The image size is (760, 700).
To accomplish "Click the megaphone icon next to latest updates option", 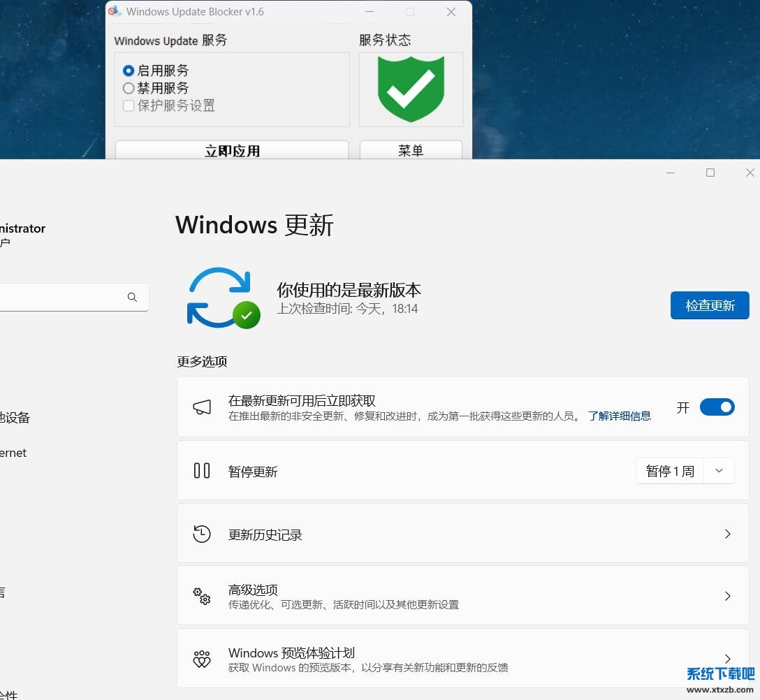I will (201, 407).
